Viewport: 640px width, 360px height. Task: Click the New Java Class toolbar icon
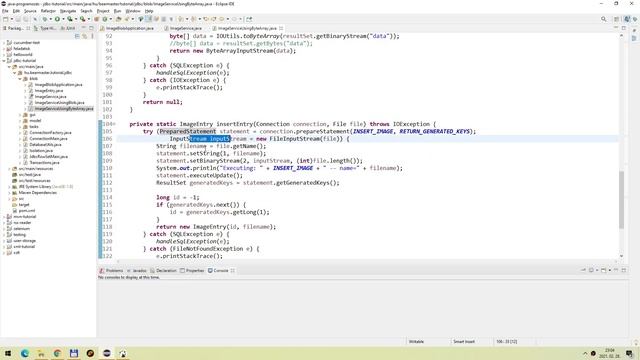(x=105, y=19)
